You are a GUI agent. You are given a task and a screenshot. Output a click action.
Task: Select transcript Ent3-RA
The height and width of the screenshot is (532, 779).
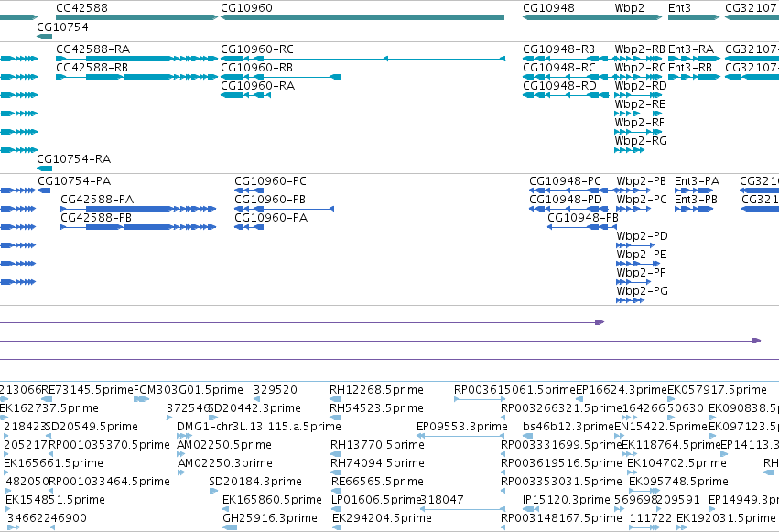[694, 59]
